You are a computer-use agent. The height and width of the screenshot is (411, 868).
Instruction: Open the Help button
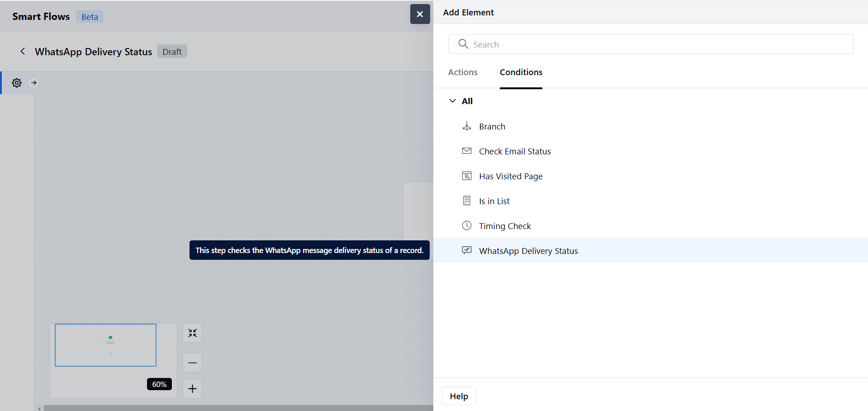(x=459, y=396)
